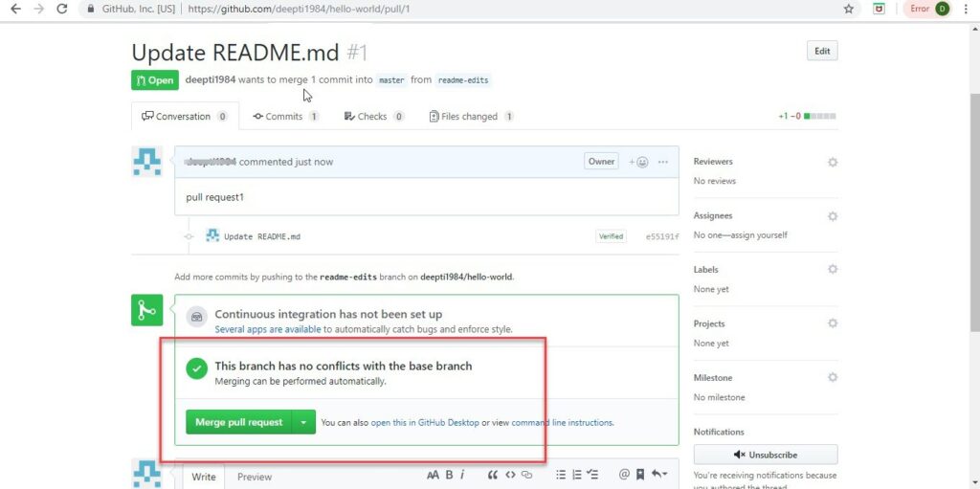Image resolution: width=980 pixels, height=489 pixels.
Task: Open the Labels gear settings
Action: point(832,270)
